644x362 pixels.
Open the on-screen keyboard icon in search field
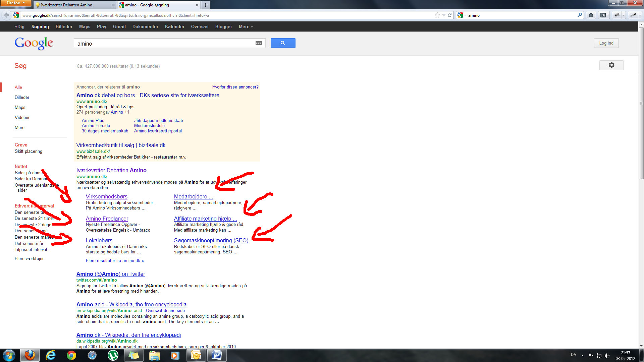[x=259, y=43]
